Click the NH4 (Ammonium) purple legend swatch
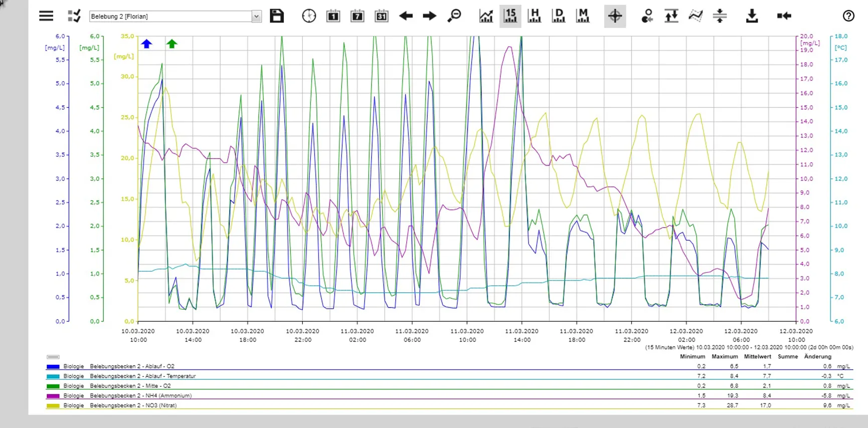Screen dimensions: 868x428 (53, 396)
